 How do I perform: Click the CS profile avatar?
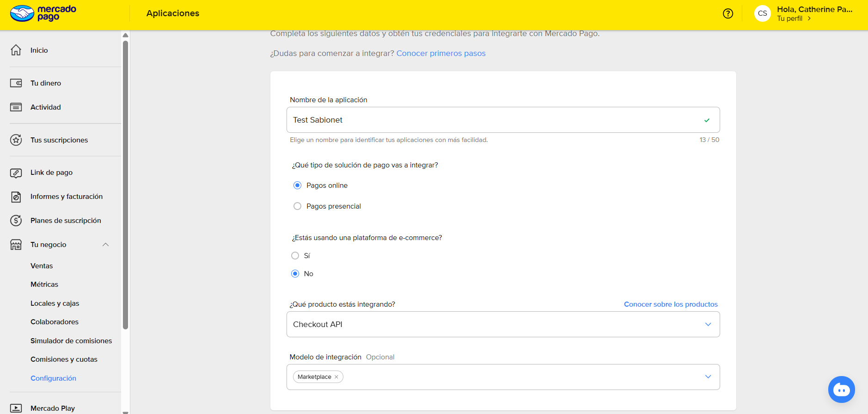coord(763,13)
